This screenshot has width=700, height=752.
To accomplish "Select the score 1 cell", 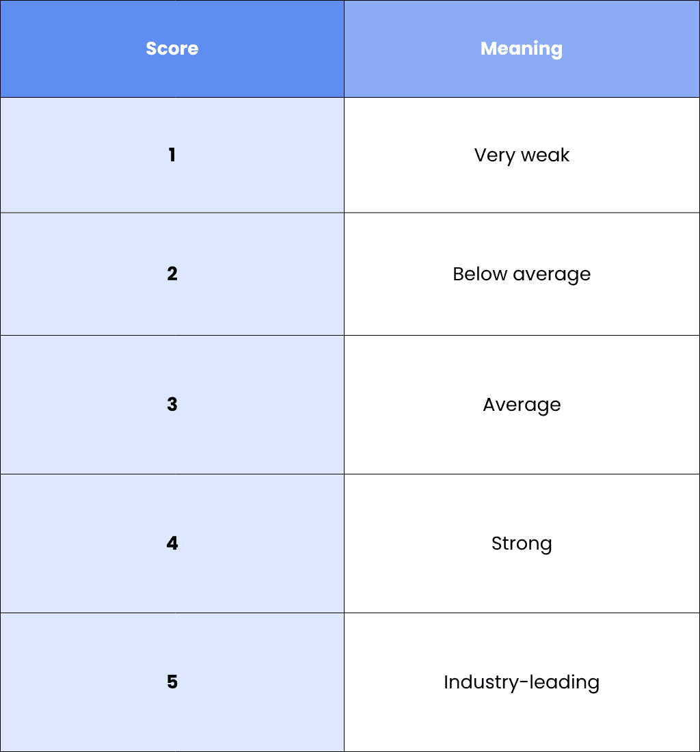I will tap(172, 155).
